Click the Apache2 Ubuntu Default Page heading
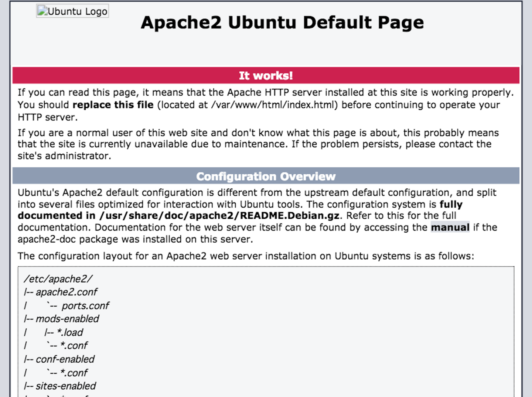This screenshot has height=397, width=532. click(282, 23)
